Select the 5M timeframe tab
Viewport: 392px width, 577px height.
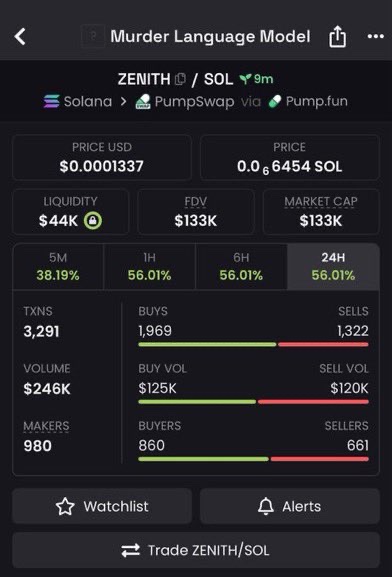pos(58,267)
